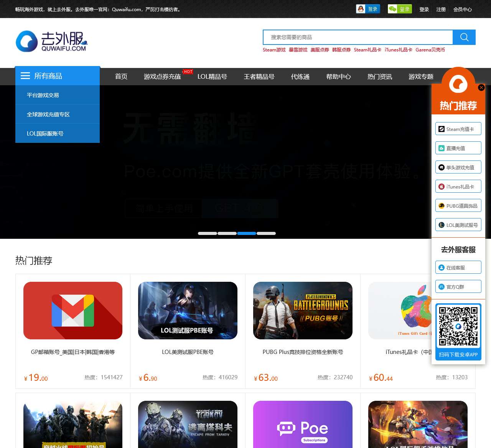
Task: Open the 代练通 nav item
Action: [x=300, y=76]
